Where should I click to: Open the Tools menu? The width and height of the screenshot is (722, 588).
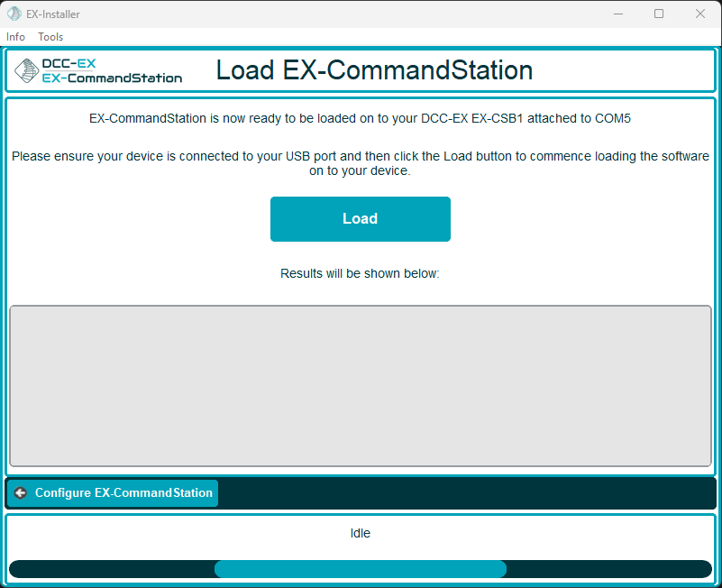click(x=50, y=37)
